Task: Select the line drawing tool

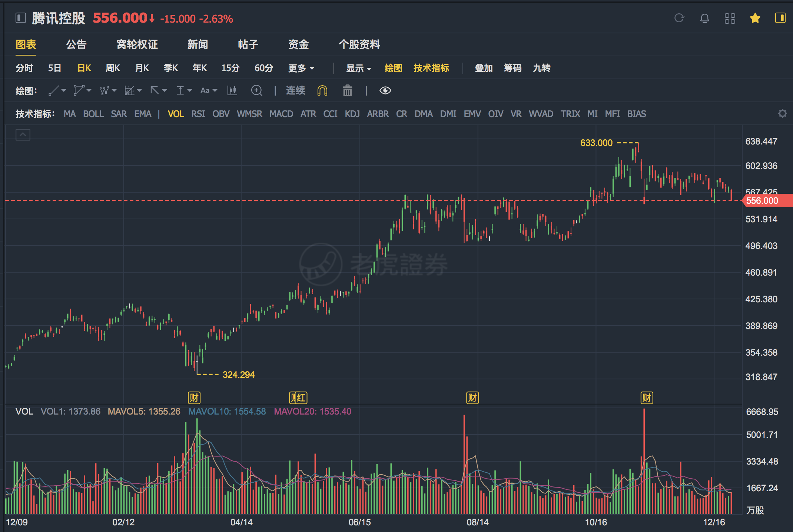Action: pyautogui.click(x=54, y=90)
